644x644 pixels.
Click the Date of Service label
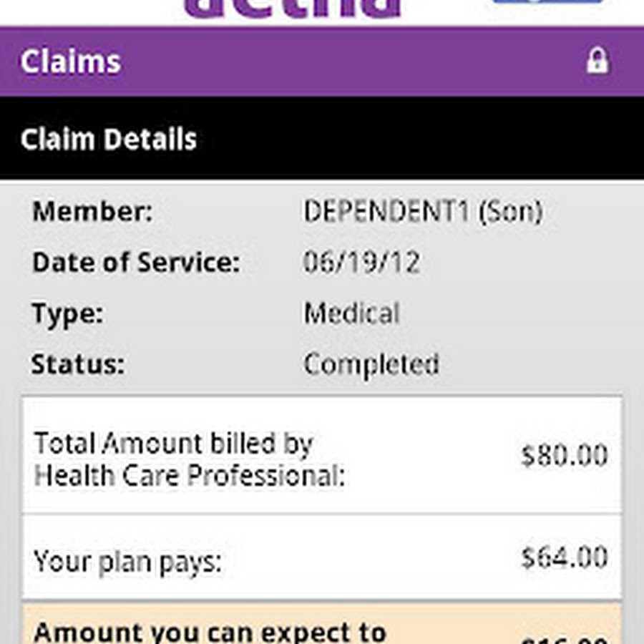(x=136, y=263)
